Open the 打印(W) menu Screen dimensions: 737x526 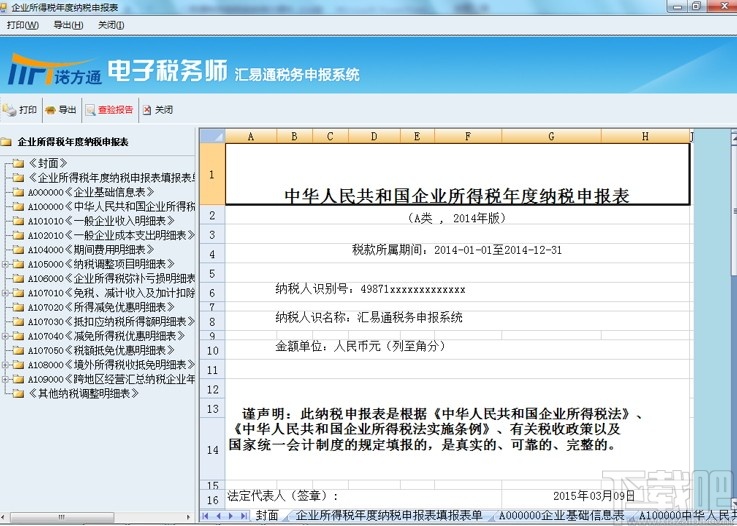point(23,25)
